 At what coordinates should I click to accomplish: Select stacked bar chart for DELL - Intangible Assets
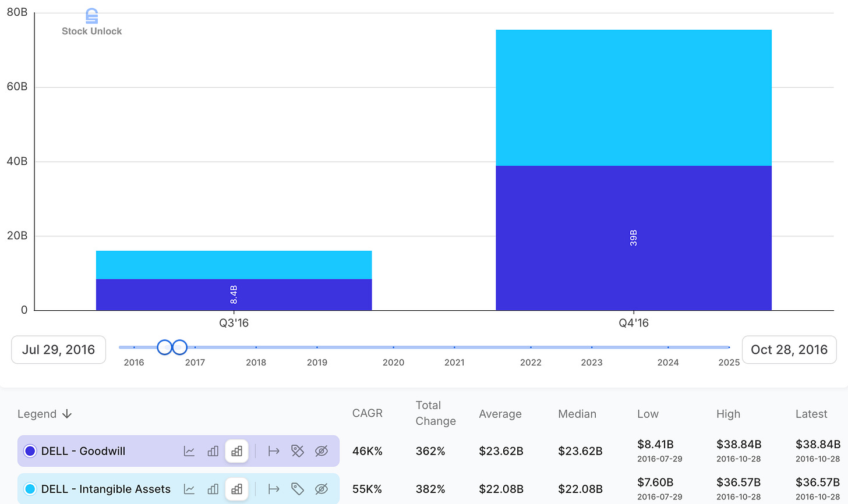[x=236, y=489]
